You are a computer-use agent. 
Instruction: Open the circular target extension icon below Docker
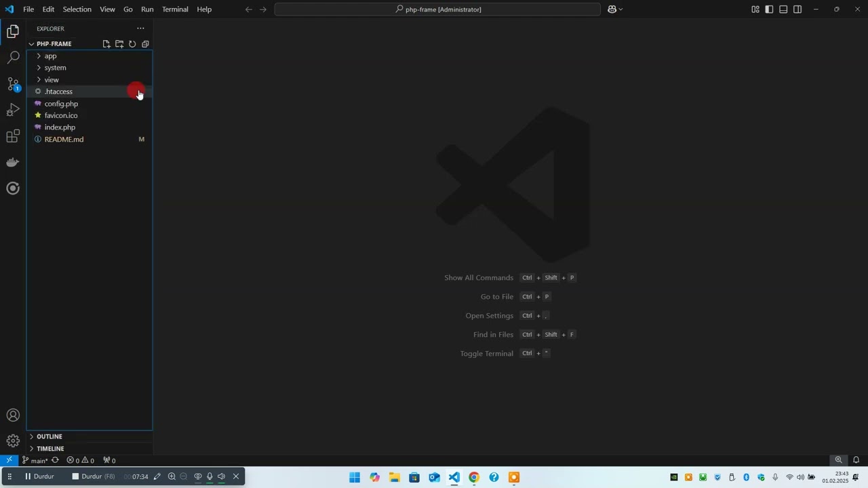click(13, 188)
